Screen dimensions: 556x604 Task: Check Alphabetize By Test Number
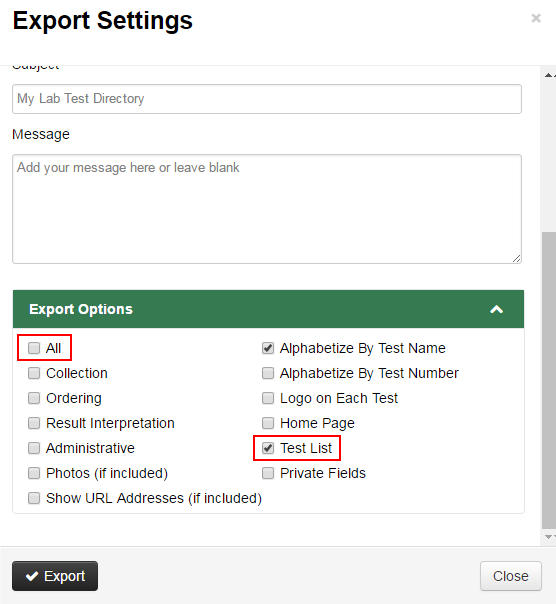click(x=268, y=373)
